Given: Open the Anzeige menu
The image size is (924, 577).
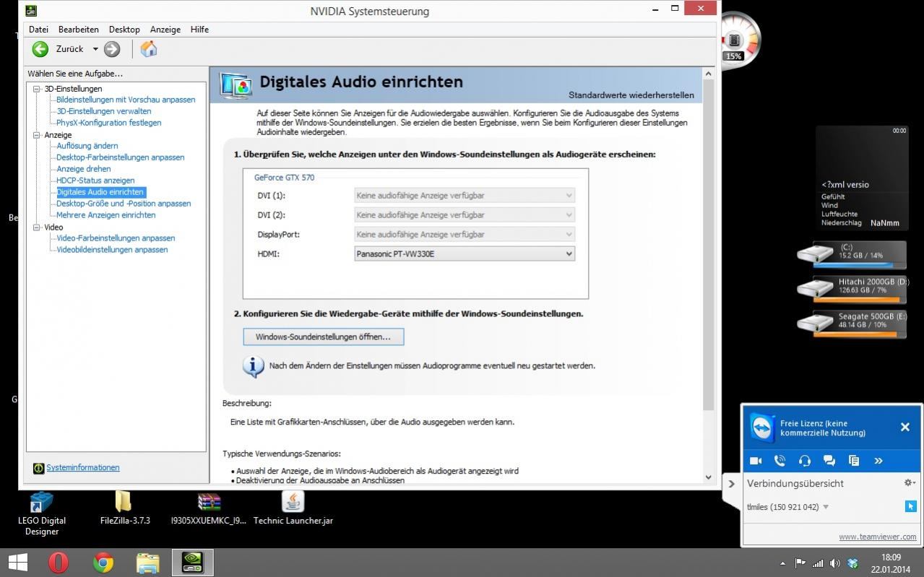Looking at the screenshot, I should [x=165, y=30].
